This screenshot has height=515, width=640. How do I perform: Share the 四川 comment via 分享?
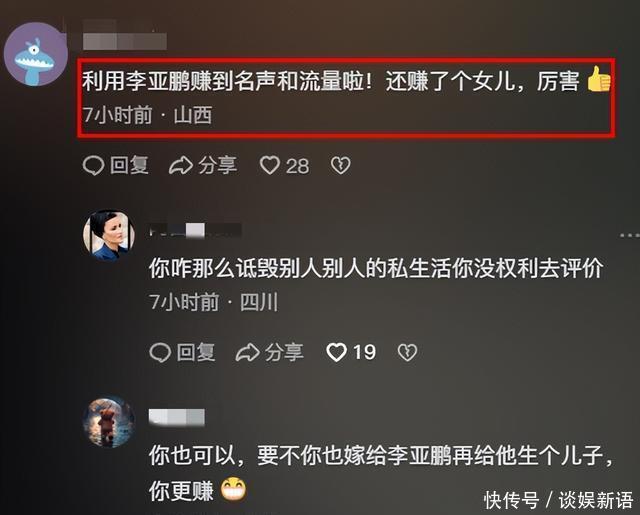(270, 353)
